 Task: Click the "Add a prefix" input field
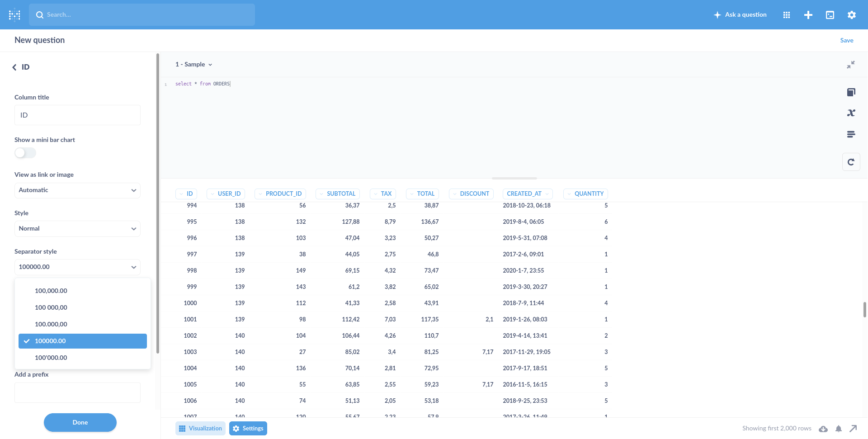coord(77,392)
